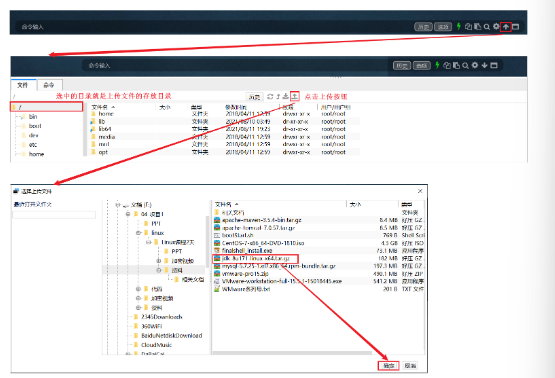Click the recent files input field in the upload dialog
The image size is (555, 378).
pos(54,214)
